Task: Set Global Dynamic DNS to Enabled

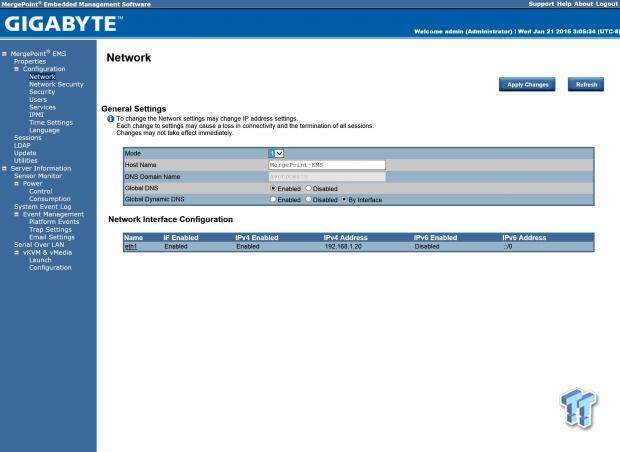Action: click(x=273, y=199)
